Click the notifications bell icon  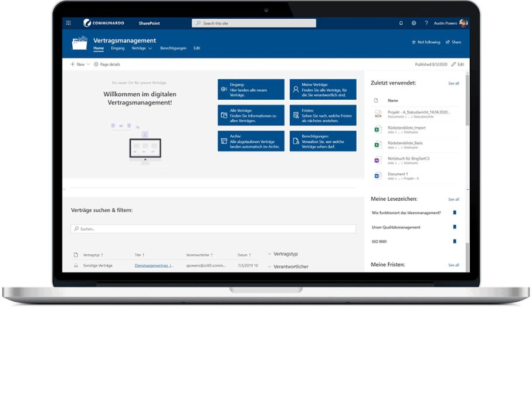[401, 23]
